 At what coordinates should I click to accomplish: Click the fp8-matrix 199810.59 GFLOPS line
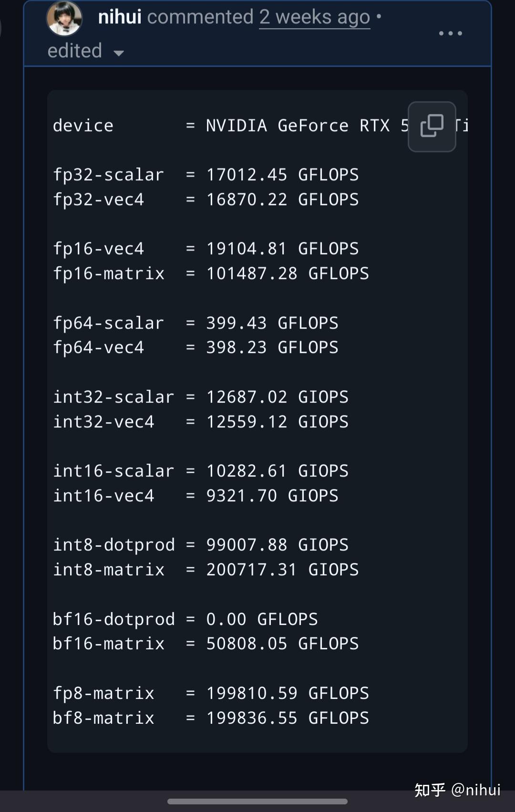click(211, 694)
